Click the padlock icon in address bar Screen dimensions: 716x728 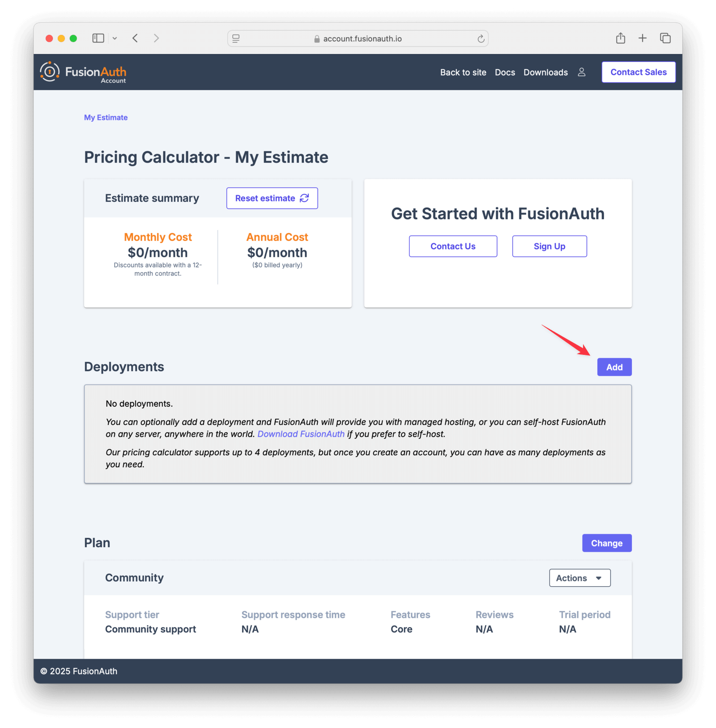tap(316, 38)
